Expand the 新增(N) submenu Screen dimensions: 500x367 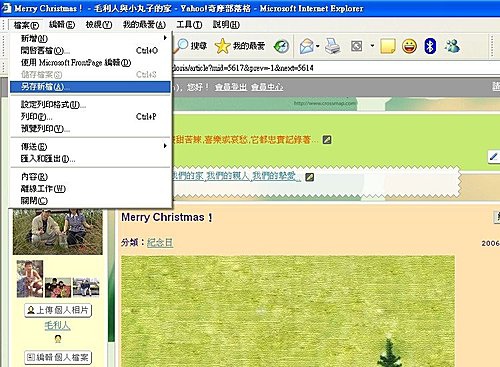coord(90,38)
